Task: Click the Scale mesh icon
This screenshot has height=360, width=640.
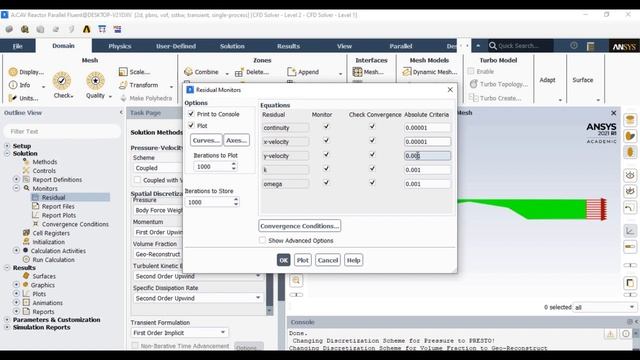Action: [123, 72]
